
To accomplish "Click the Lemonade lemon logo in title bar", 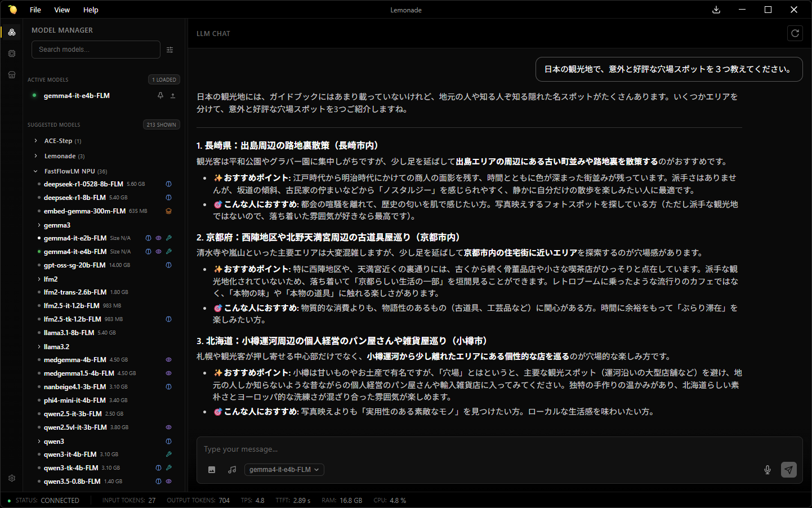I will coord(12,10).
